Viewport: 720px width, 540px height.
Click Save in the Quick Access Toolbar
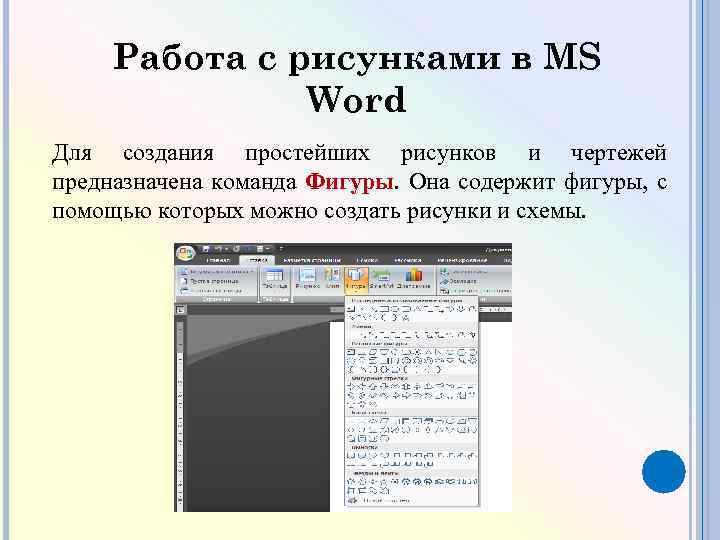coord(206,249)
